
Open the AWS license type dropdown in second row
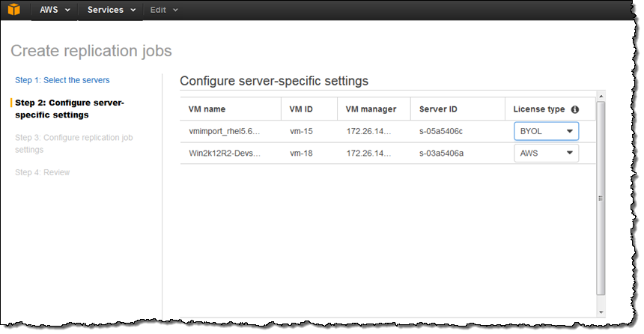coord(546,153)
